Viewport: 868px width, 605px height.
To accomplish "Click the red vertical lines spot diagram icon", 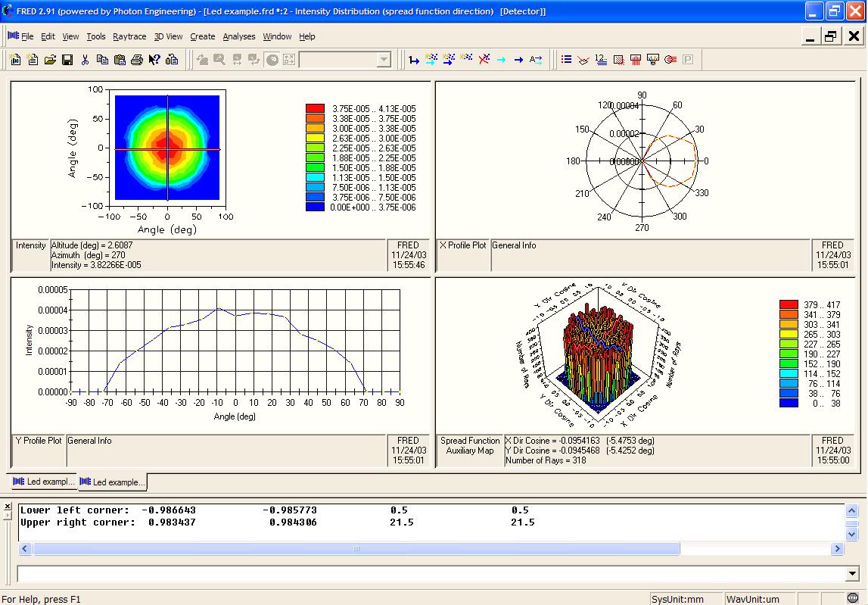I will pyautogui.click(x=636, y=59).
